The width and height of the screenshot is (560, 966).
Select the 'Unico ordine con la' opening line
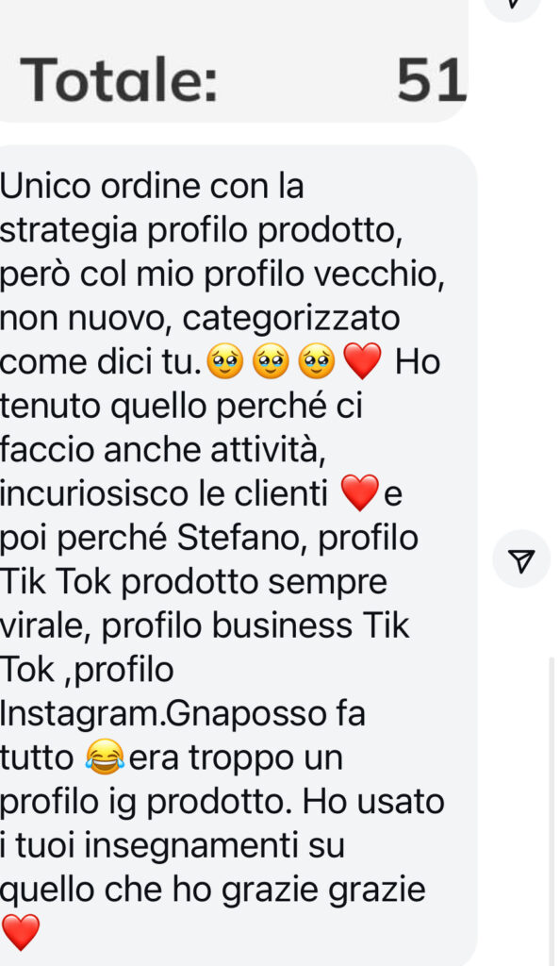pos(152,186)
